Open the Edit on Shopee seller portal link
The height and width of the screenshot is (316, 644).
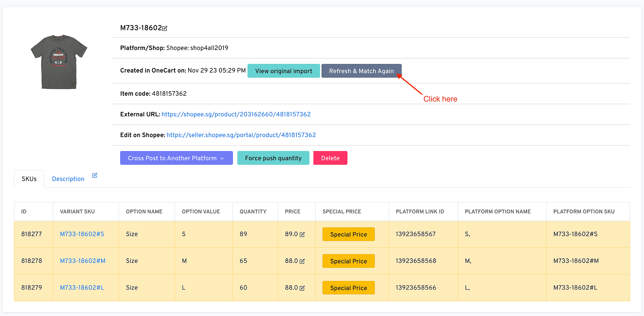pyautogui.click(x=241, y=135)
